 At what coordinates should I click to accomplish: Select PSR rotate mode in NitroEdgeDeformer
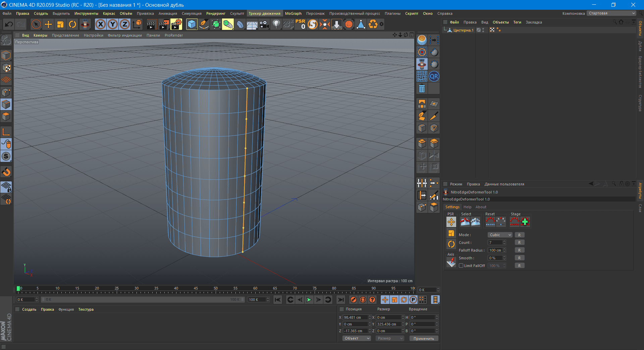tap(451, 244)
